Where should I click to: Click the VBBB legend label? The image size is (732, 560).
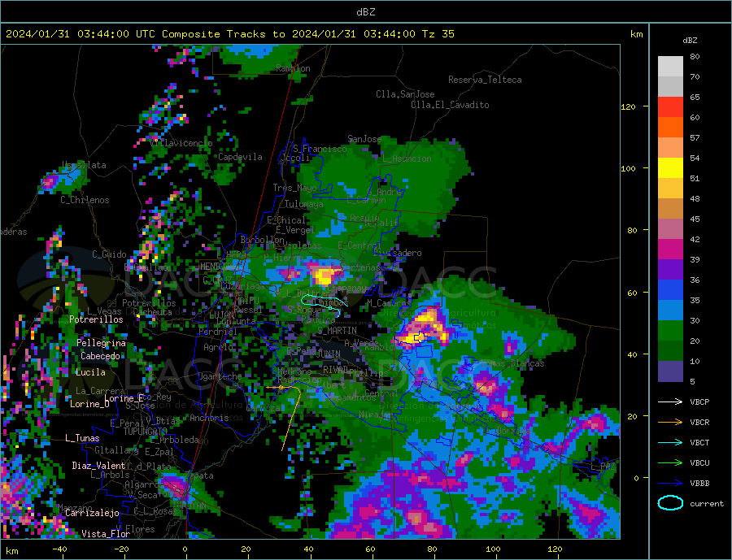click(x=699, y=483)
